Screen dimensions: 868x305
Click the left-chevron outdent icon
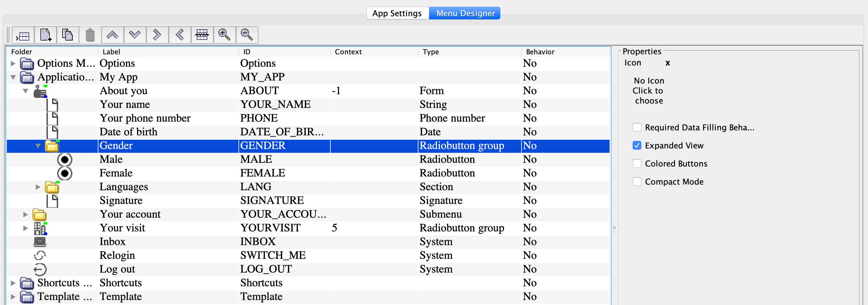click(180, 35)
